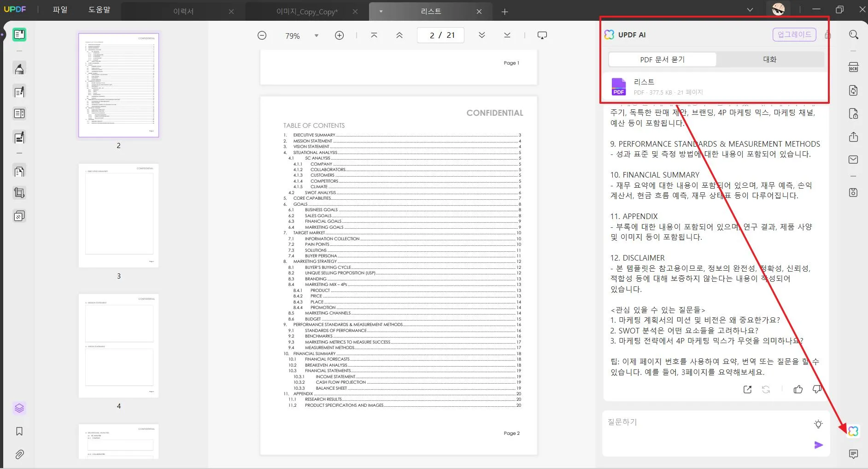
Task: Open the prompt ideas lightbulb icon
Action: [818, 424]
